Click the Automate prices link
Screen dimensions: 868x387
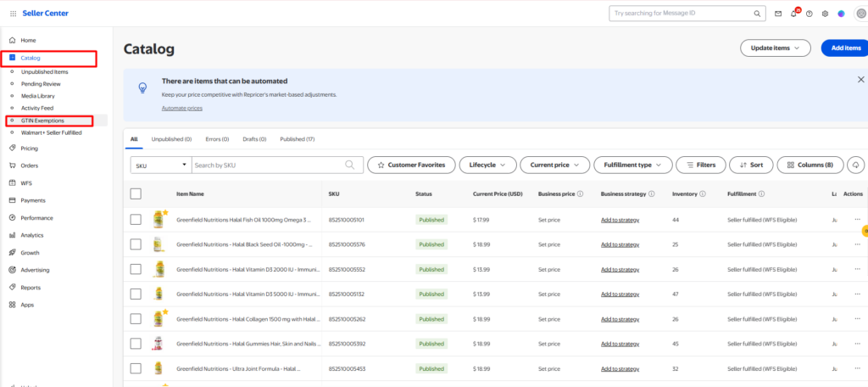[x=182, y=108]
